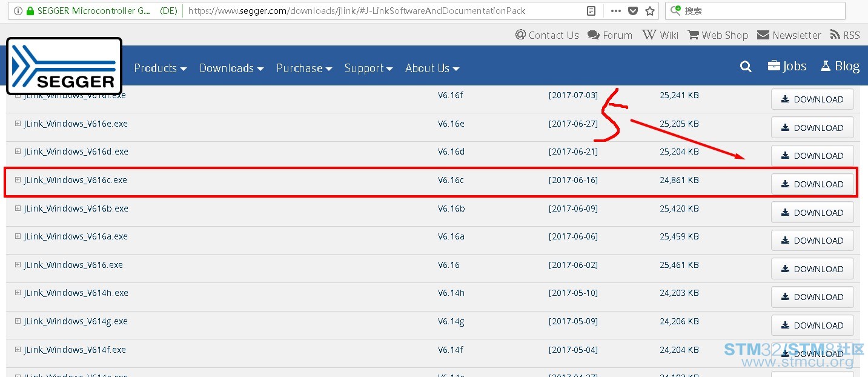
Task: Click the JLink_Windows_V616c.exe file name
Action: coord(76,180)
